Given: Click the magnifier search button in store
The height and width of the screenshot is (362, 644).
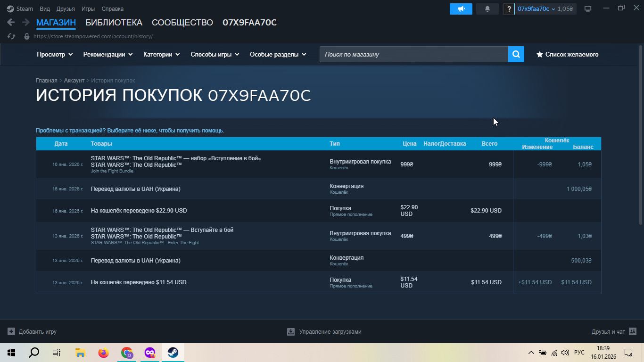Looking at the screenshot, I should (516, 54).
